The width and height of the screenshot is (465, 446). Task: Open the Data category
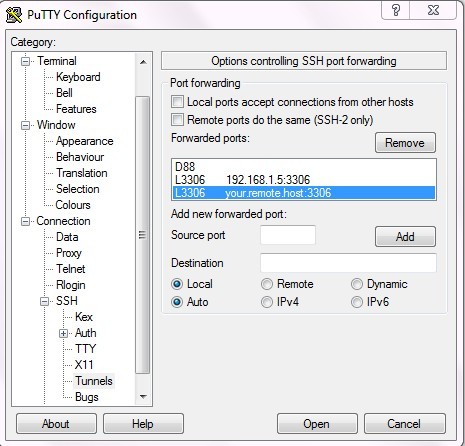67,237
